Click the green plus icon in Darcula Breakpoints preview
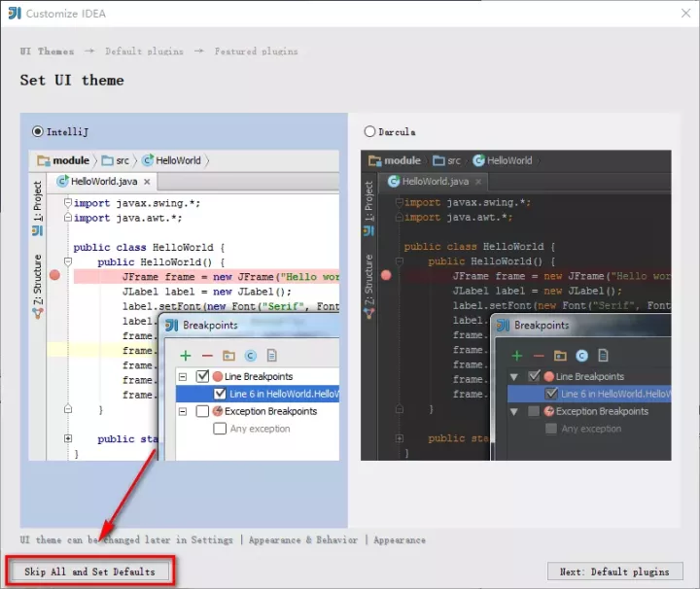Image resolution: width=700 pixels, height=589 pixels. tap(517, 356)
